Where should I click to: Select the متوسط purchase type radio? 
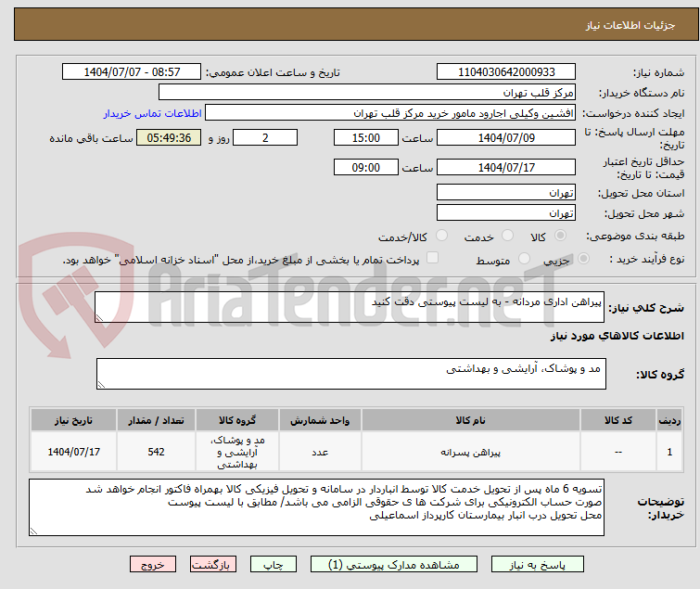524,259
